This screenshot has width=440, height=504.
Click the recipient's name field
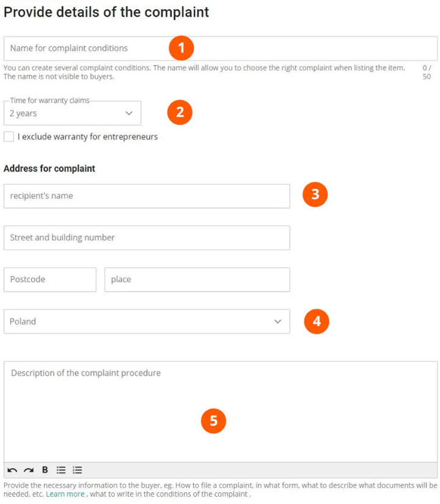(147, 196)
